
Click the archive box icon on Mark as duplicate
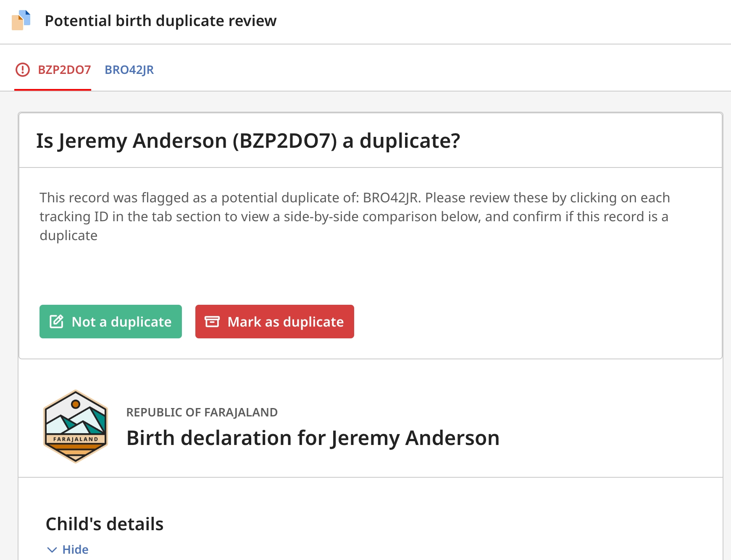[x=212, y=322]
